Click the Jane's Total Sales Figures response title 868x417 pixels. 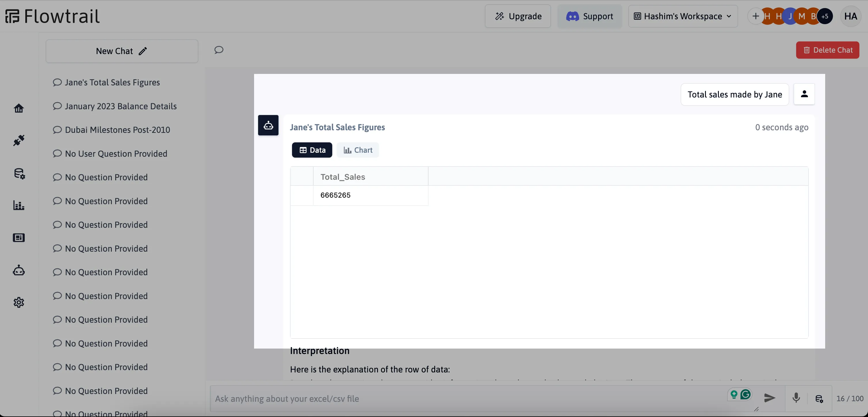337,127
